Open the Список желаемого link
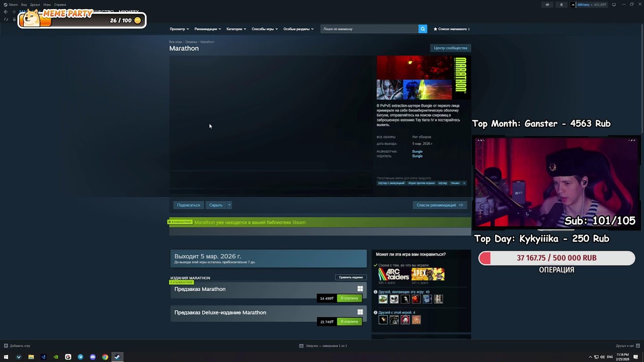 [453, 29]
